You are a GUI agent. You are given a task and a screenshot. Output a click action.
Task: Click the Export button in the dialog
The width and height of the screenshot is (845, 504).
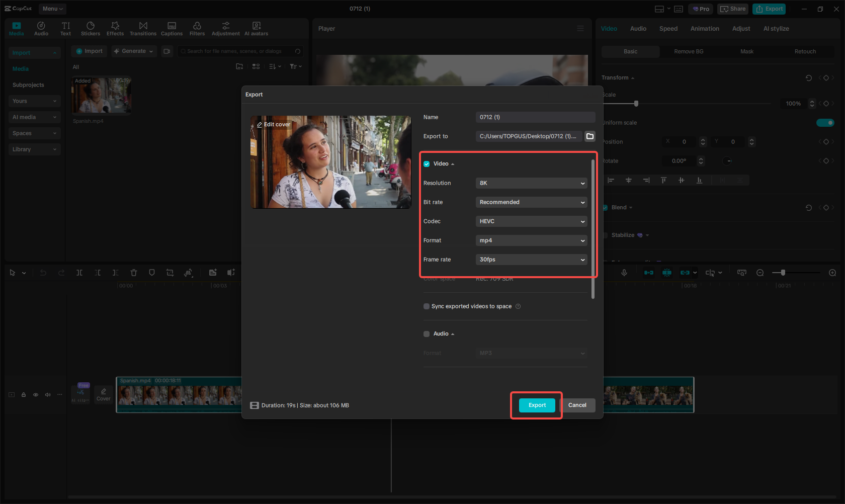[x=536, y=405]
